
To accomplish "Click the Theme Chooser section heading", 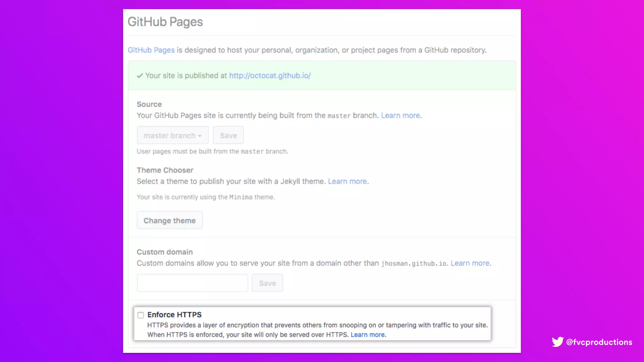I will point(165,170).
